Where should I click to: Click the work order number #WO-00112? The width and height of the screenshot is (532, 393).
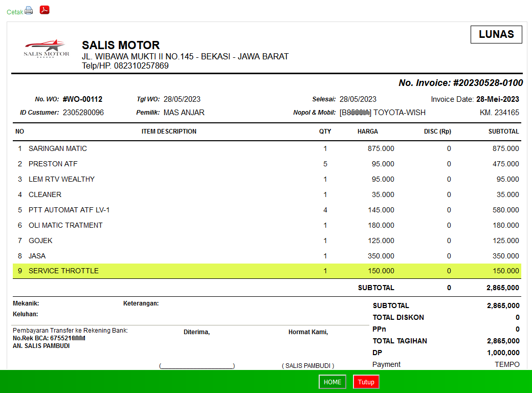coord(82,99)
